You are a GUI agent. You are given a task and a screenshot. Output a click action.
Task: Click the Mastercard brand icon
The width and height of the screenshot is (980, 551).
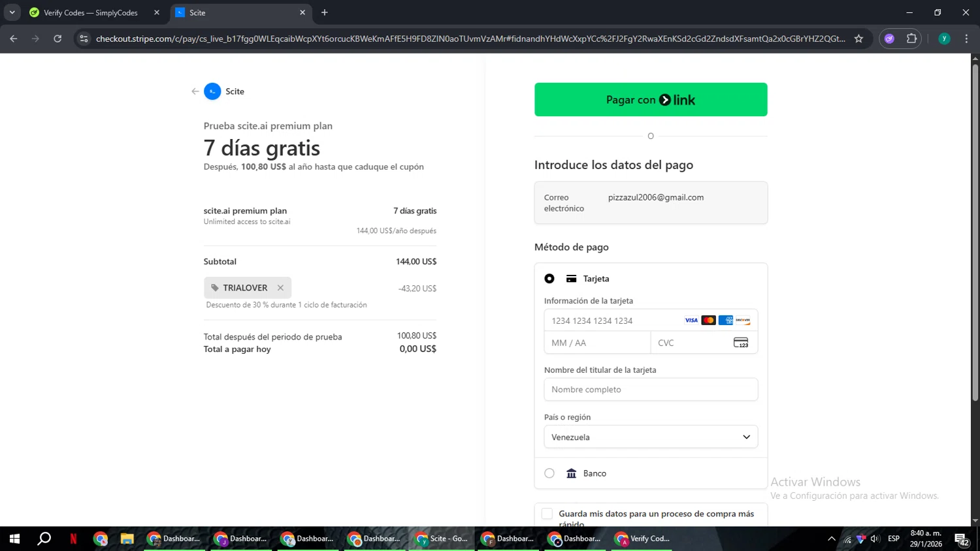(709, 321)
